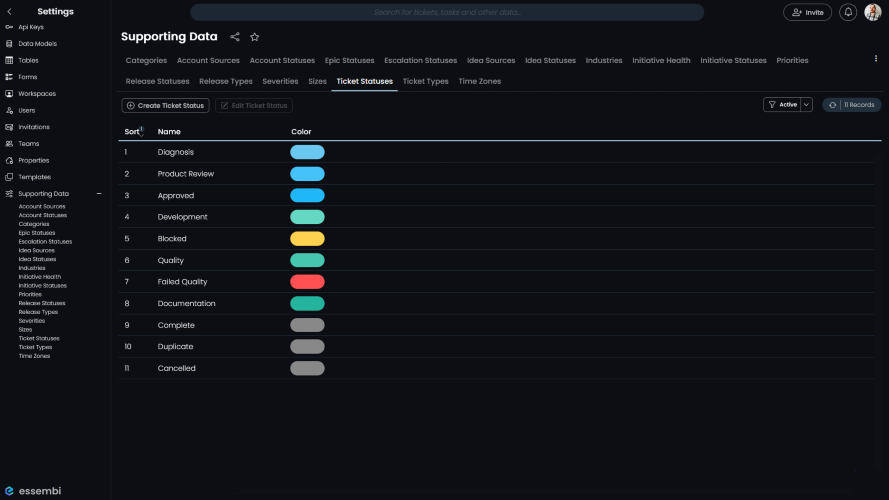
Task: Click the Supporting Data sliders icon
Action: click(x=9, y=194)
